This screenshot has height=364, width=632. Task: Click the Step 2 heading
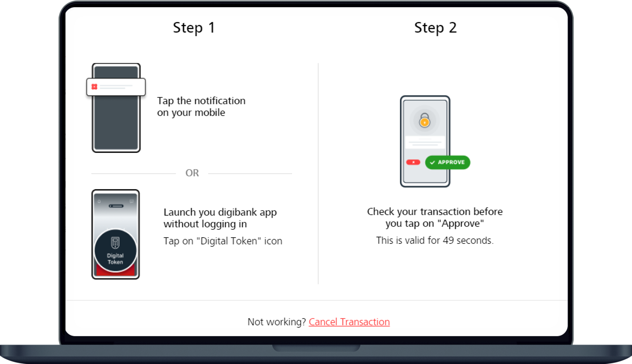pyautogui.click(x=436, y=28)
